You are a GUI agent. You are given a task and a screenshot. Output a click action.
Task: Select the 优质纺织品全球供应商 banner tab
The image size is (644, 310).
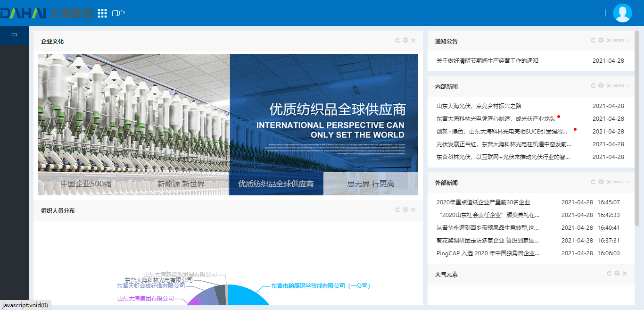click(276, 184)
